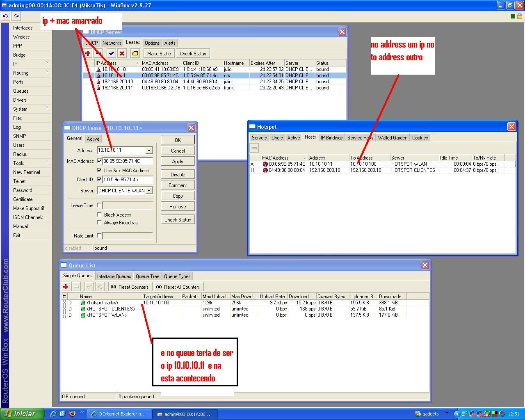The width and height of the screenshot is (525, 420).
Task: Open the IP Bindings tab in Hotspot
Action: (x=331, y=138)
